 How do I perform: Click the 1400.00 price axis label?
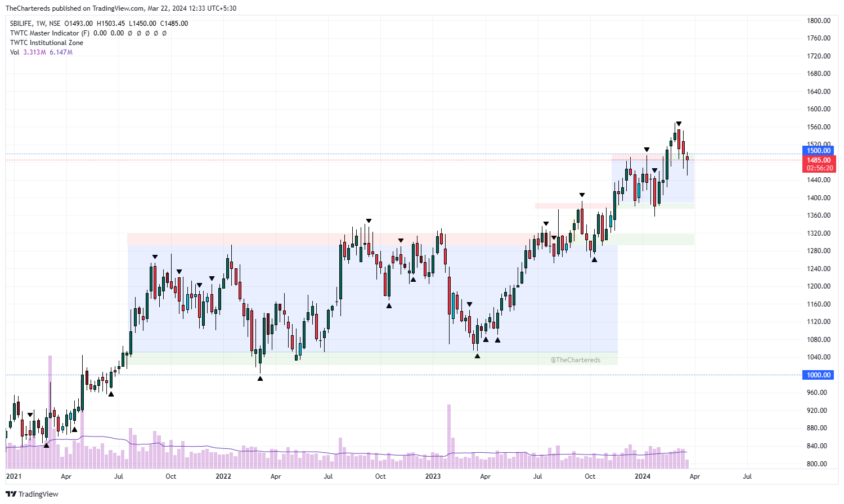coord(819,198)
